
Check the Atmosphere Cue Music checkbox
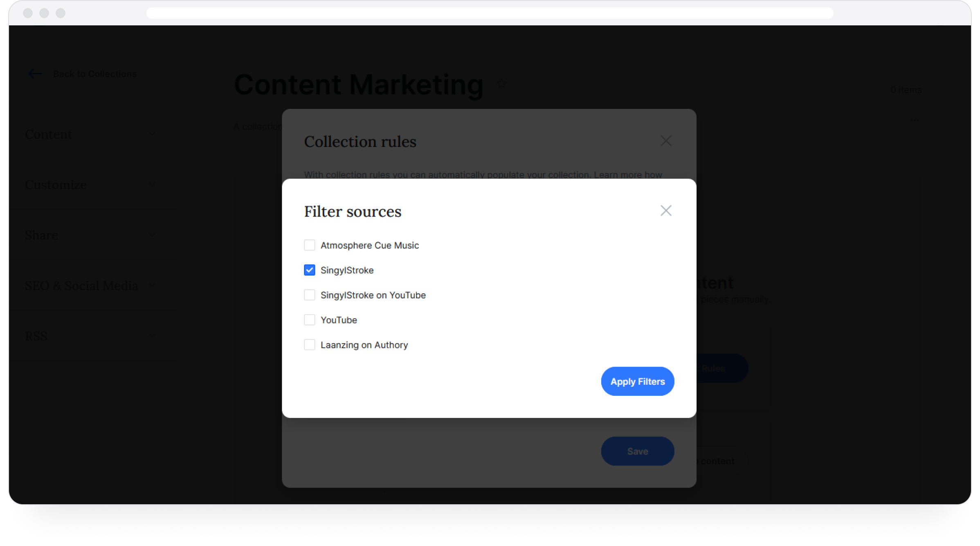click(x=310, y=245)
